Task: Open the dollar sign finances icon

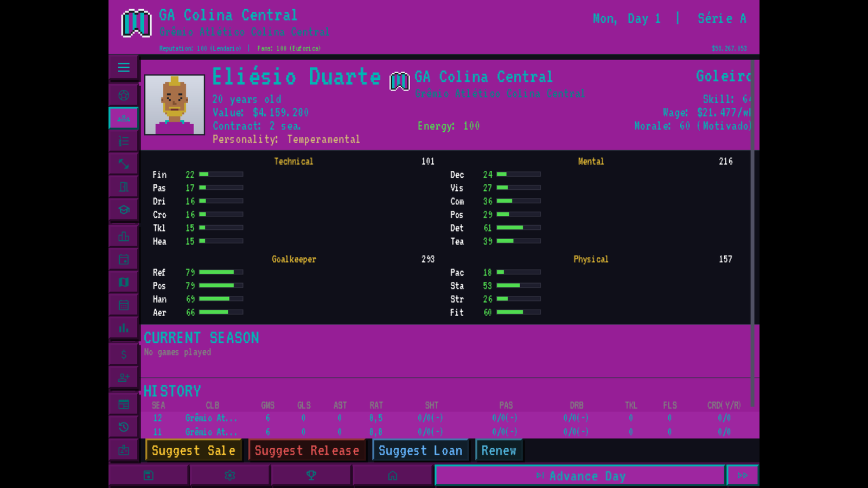Action: 124,355
